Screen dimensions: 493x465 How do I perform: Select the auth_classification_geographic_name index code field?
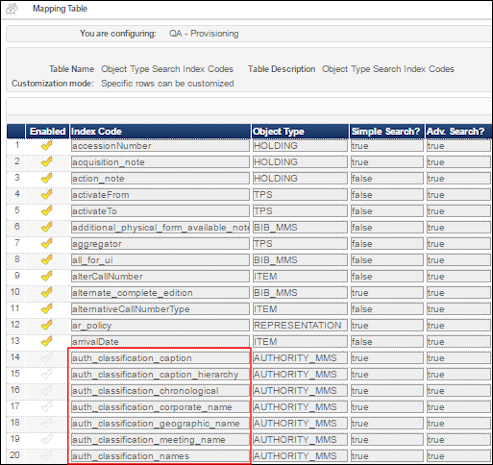coord(160,423)
